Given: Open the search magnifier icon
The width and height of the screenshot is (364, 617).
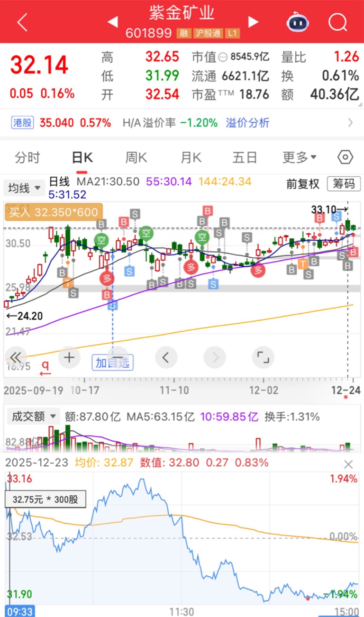Looking at the screenshot, I should [x=338, y=22].
